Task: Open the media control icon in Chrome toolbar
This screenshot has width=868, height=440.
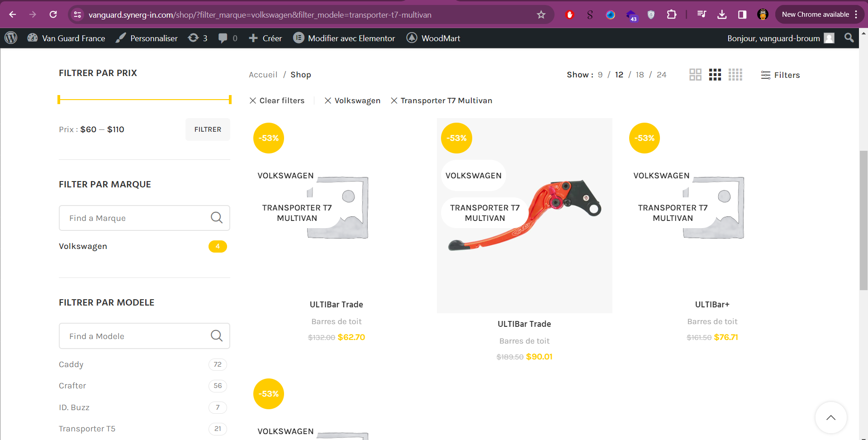Action: pyautogui.click(x=702, y=14)
